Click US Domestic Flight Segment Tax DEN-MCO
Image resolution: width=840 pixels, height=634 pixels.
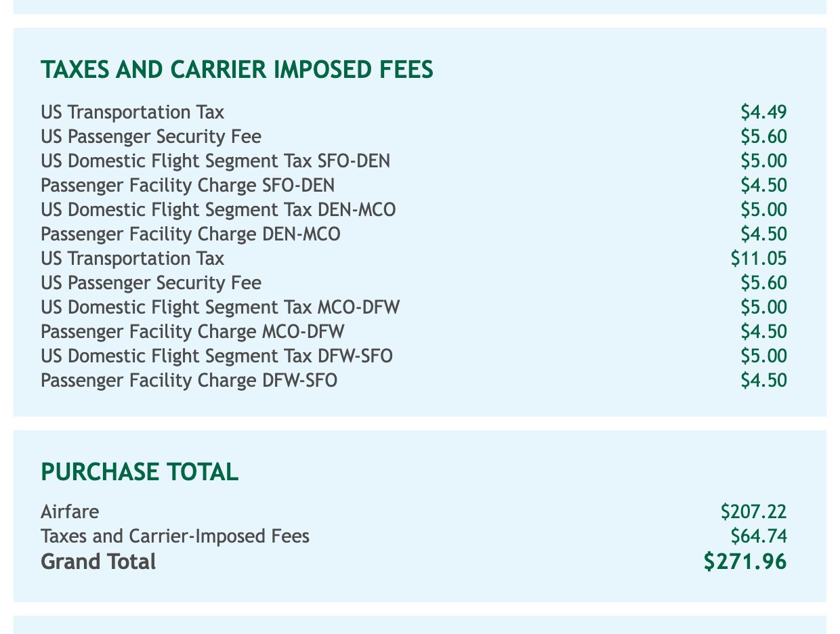tap(218, 210)
